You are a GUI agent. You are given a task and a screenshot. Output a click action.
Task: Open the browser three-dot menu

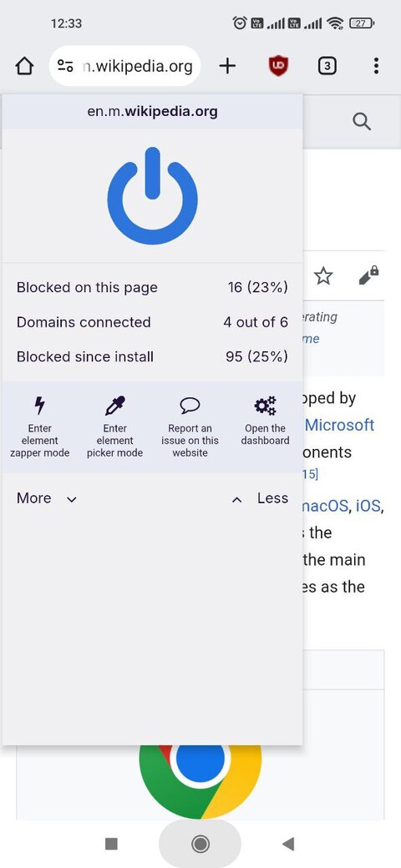click(x=376, y=66)
